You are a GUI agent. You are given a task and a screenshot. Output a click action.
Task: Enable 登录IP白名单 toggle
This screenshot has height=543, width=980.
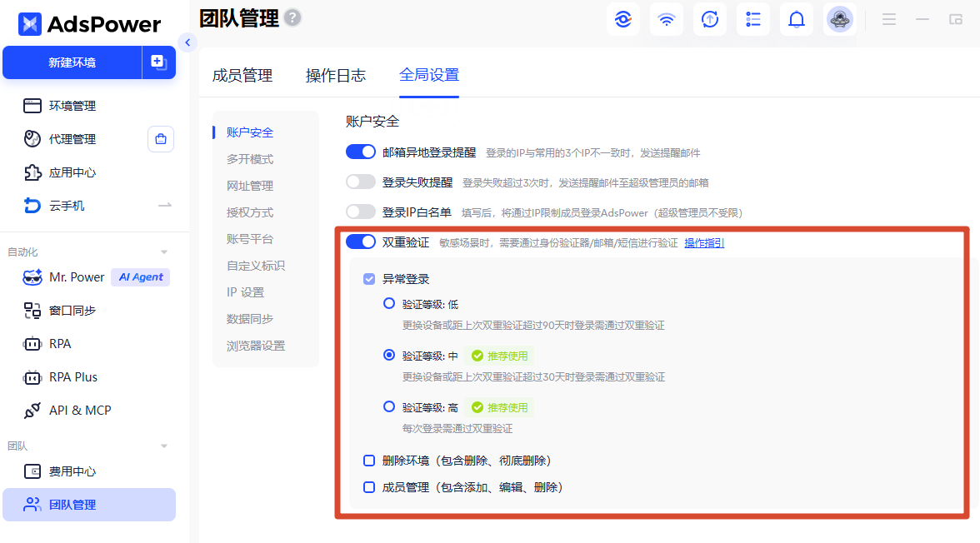tap(361, 212)
